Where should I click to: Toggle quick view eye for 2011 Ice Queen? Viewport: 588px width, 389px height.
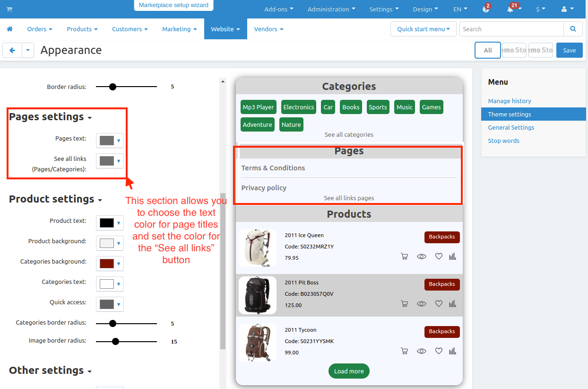pos(422,256)
